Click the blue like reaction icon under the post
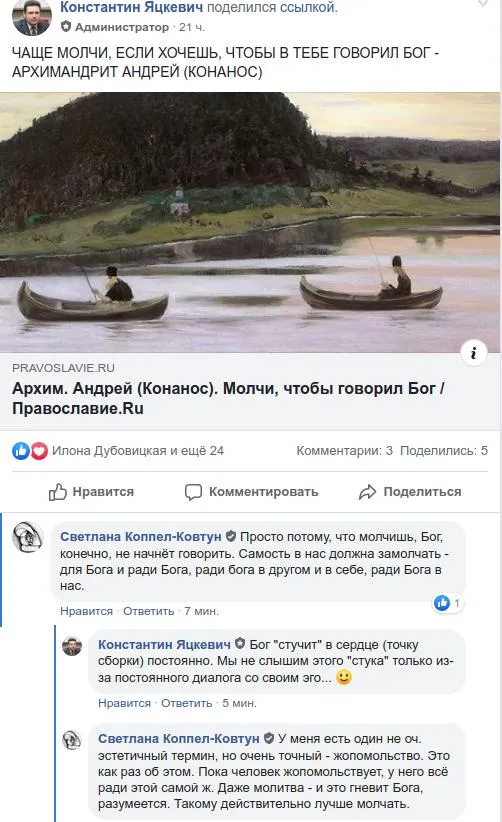Screen dimensions: 502x822 21,451
